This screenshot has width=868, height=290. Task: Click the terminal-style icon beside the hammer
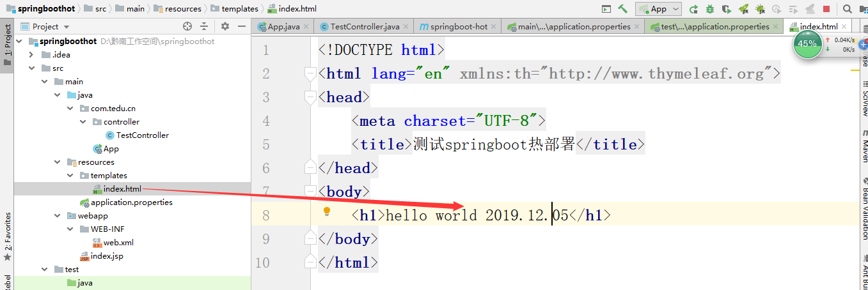coord(606,9)
